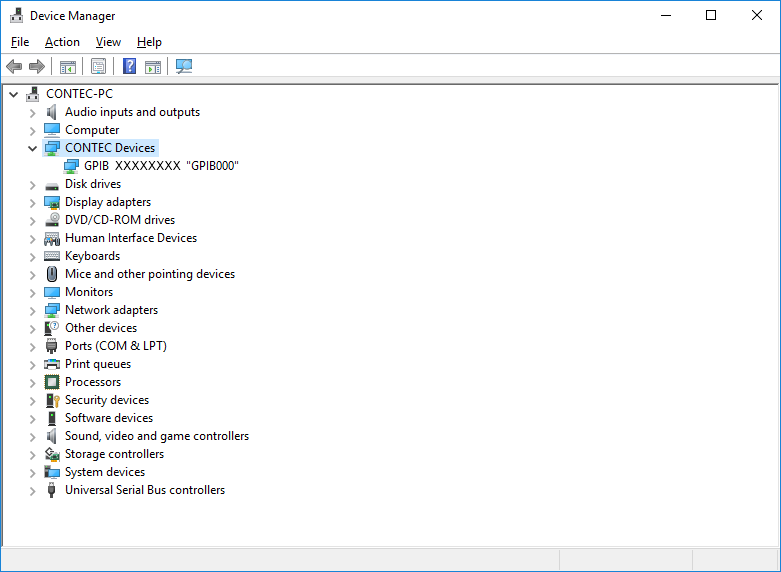781x572 pixels.
Task: Click the Human Interface Devices icon
Action: (52, 239)
